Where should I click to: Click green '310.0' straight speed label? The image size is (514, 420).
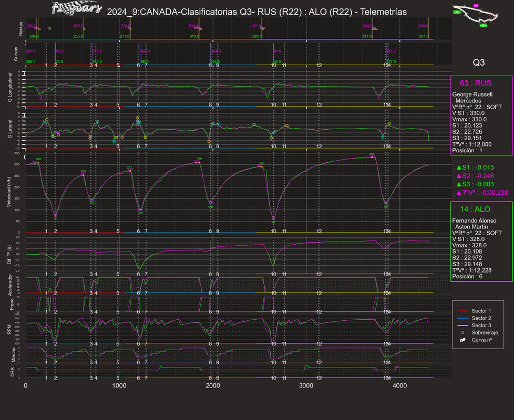(x=194, y=36)
